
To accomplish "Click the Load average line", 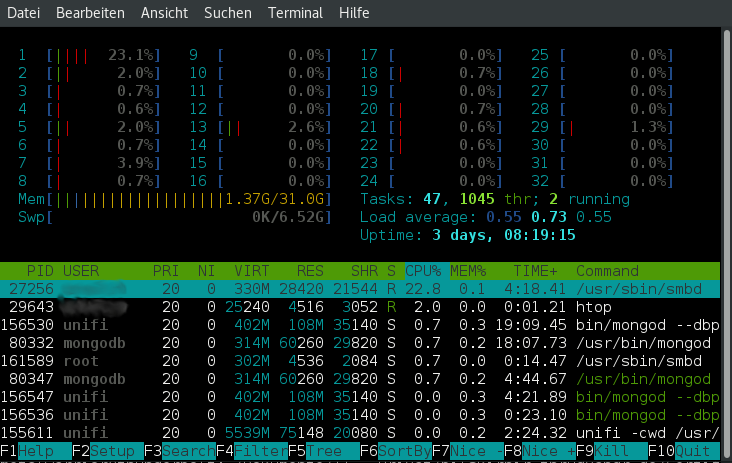I will 486,217.
